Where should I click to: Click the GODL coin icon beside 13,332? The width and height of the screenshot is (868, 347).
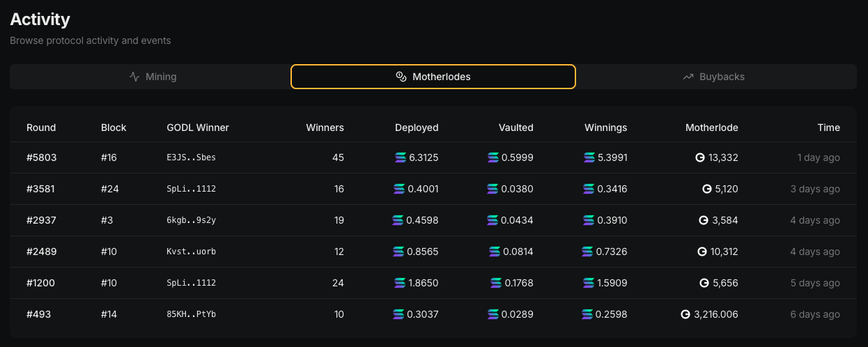coord(700,157)
